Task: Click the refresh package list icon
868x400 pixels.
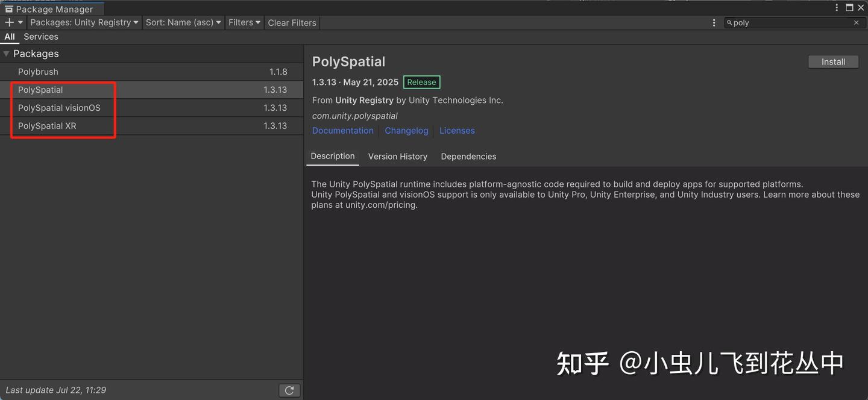Action: [289, 390]
